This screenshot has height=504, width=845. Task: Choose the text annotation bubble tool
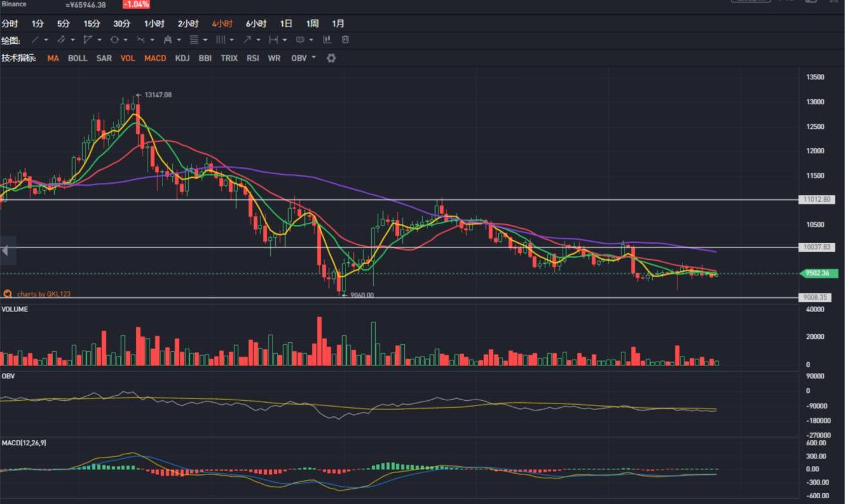point(300,40)
